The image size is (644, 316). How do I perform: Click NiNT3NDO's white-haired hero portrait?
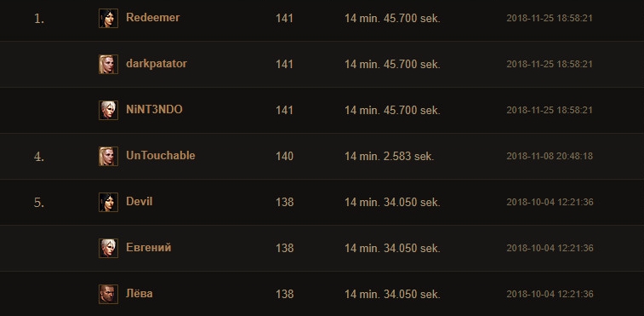click(108, 110)
